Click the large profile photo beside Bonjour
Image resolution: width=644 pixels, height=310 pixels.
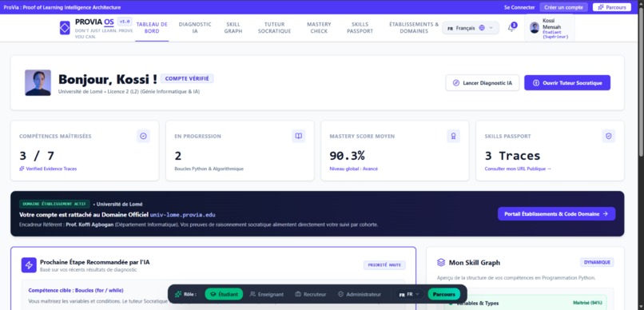(x=38, y=82)
